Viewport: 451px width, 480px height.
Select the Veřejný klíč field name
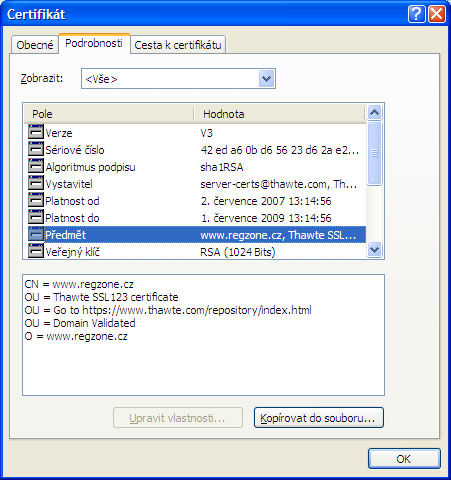(72, 252)
